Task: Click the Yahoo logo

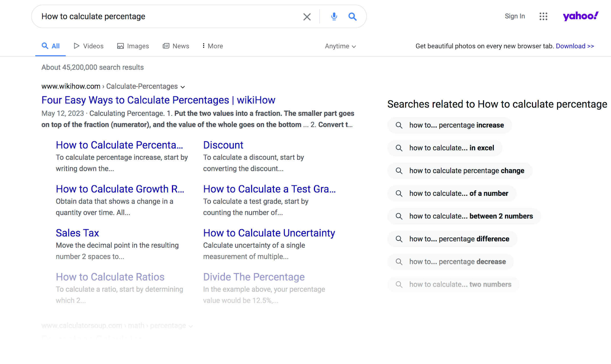Action: [x=580, y=16]
